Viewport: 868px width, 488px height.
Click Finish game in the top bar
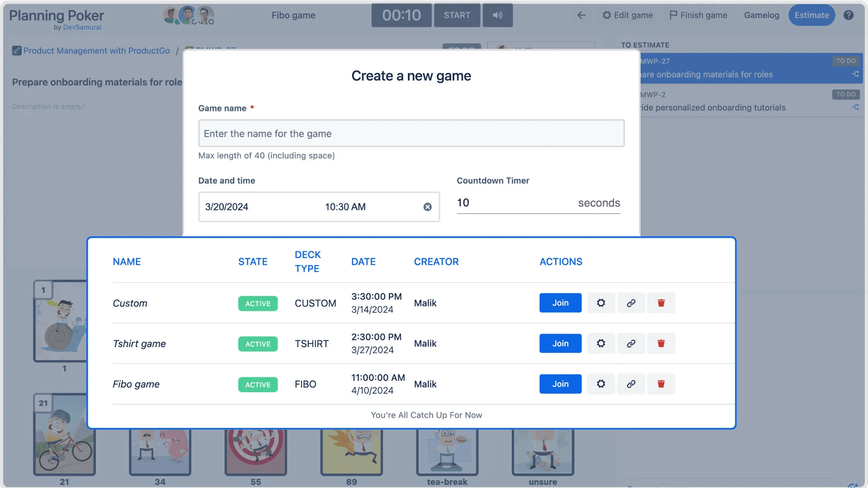click(698, 15)
